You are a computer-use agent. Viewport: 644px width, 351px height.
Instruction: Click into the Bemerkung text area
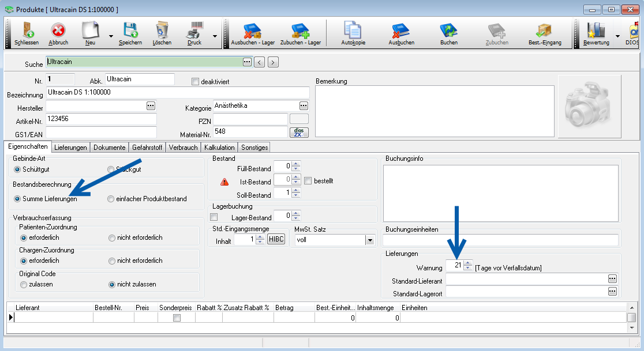[435, 111]
